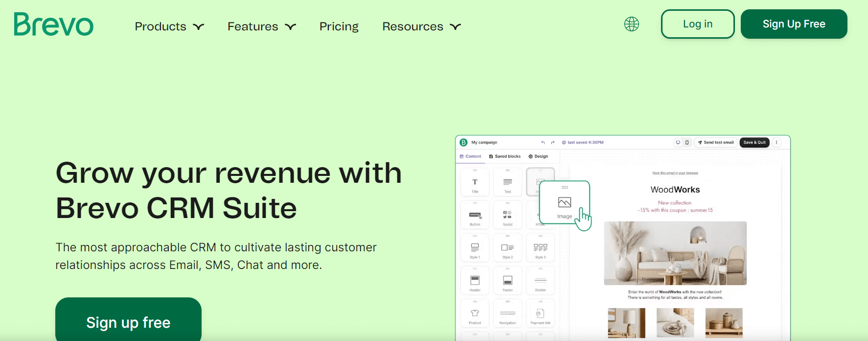
Task: Switch to the Saved blocks tab
Action: (x=505, y=156)
